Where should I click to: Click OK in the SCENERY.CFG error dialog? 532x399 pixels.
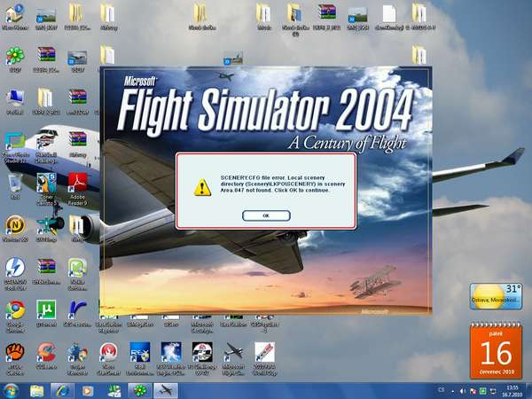tap(266, 215)
